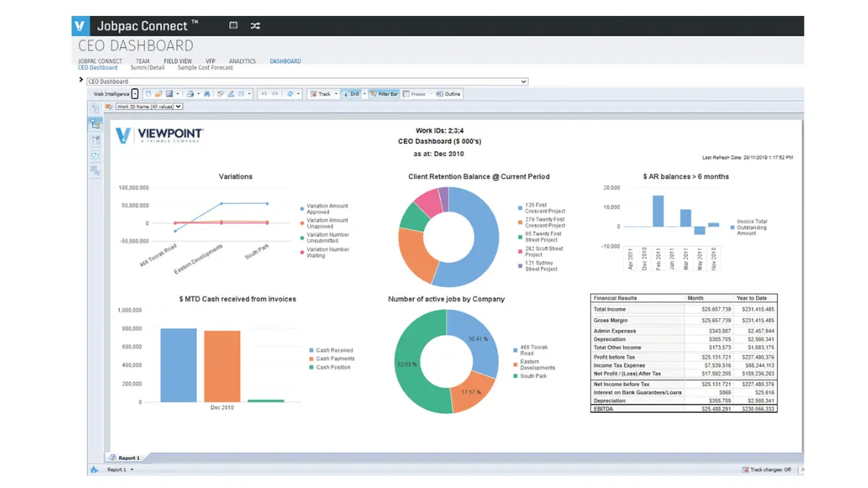Toggle the Filter Bar button
Screen dimensions: 868x488
[x=383, y=94]
